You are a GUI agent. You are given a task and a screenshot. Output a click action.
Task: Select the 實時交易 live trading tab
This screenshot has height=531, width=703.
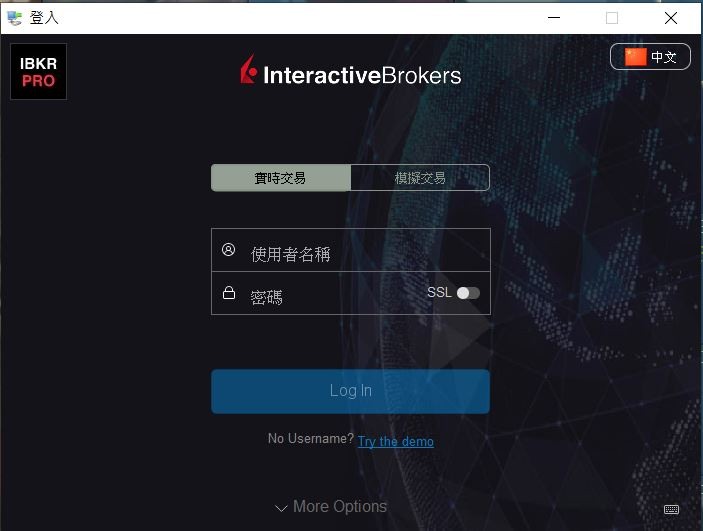pyautogui.click(x=281, y=178)
